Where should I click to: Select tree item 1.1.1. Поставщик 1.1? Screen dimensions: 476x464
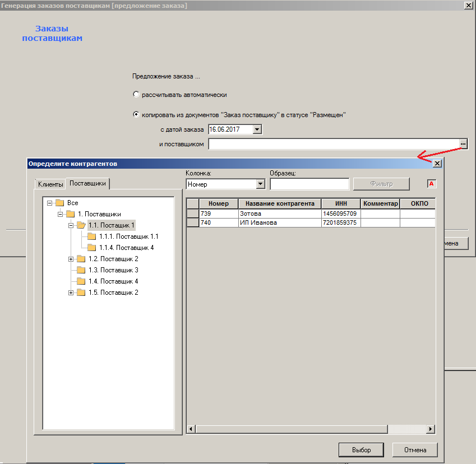pyautogui.click(x=129, y=236)
